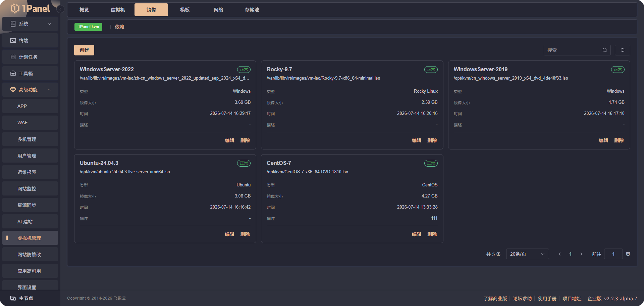Image resolution: width=644 pixels, height=306 pixels.
Task: Open 运维报表 in the sidebar
Action: [x=30, y=172]
